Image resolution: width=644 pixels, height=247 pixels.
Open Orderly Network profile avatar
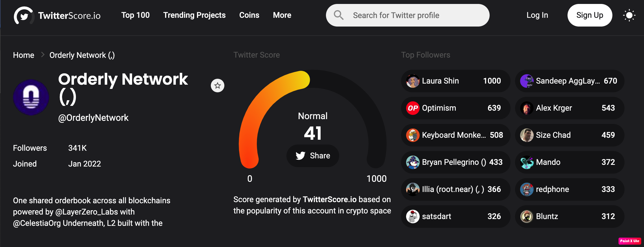[31, 97]
